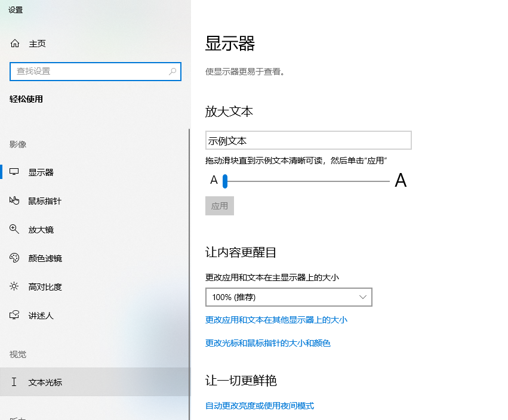Click the 应用 button under text slider
Viewport: 508px width, 420px height.
pos(220,206)
